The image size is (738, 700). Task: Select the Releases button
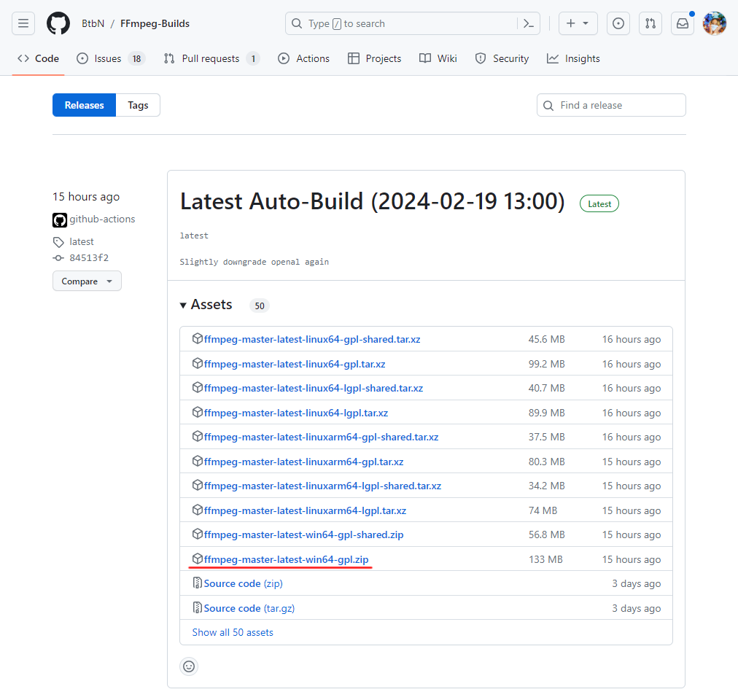pyautogui.click(x=85, y=105)
